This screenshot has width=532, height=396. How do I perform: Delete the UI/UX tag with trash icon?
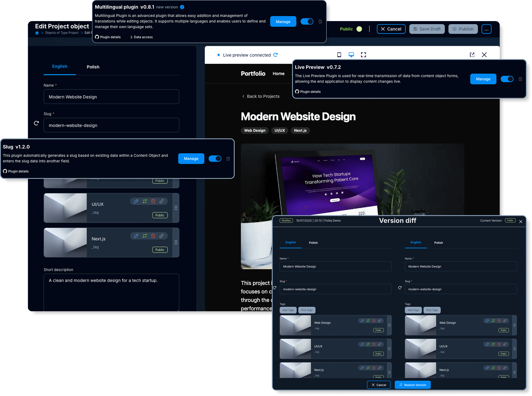tap(153, 201)
